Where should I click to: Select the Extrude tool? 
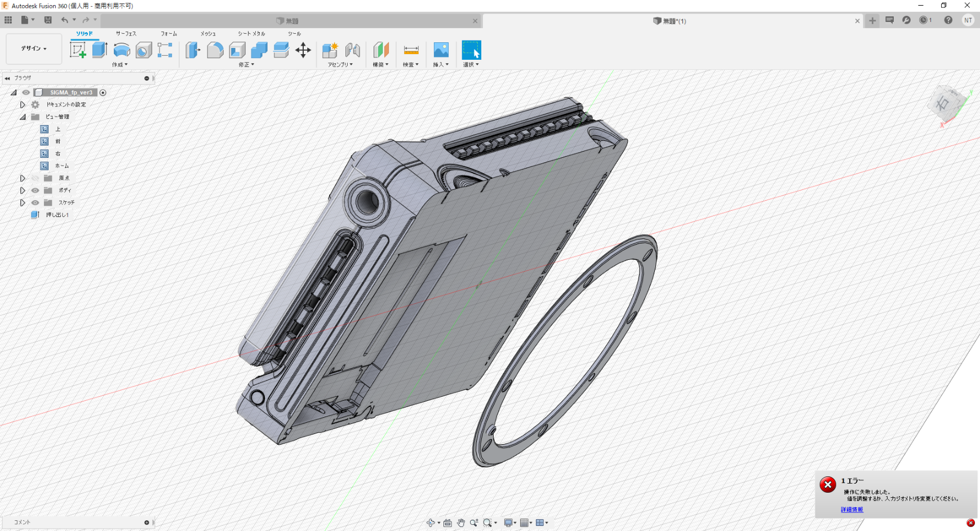pyautogui.click(x=100, y=50)
